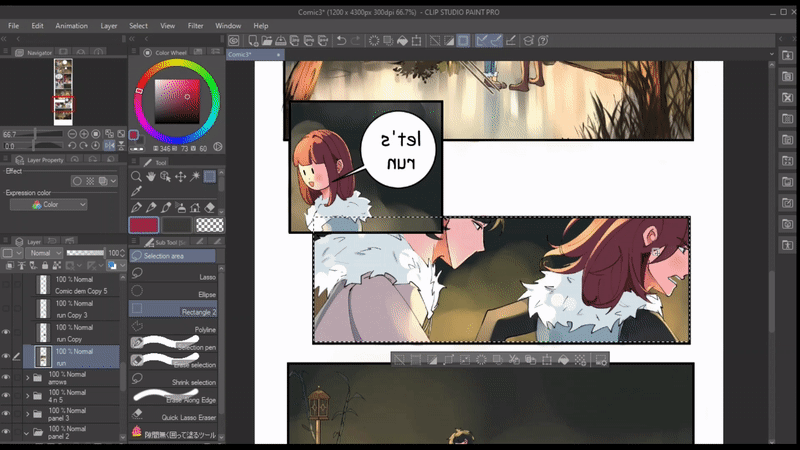Click Deselect in the selection launcher
The height and width of the screenshot is (450, 800).
click(399, 359)
